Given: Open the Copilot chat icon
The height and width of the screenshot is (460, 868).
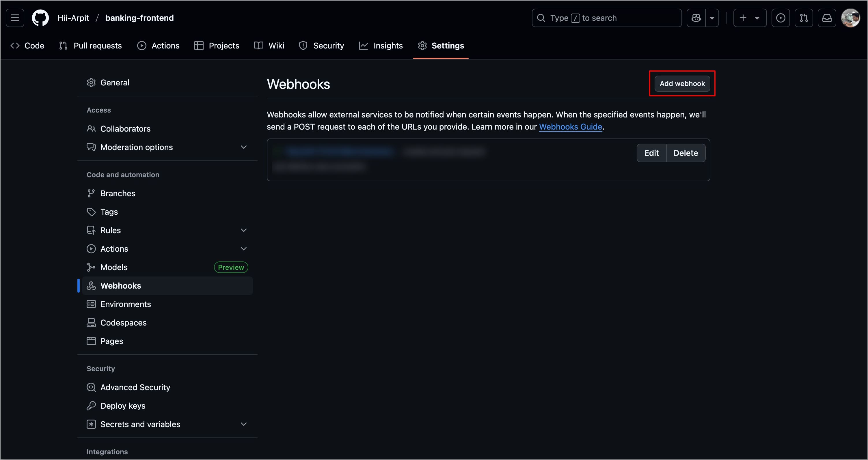Looking at the screenshot, I should pos(696,18).
